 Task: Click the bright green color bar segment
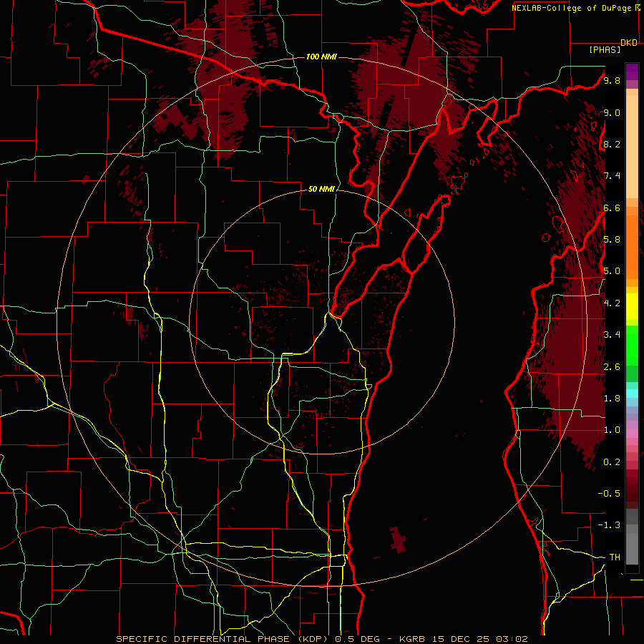click(632, 345)
